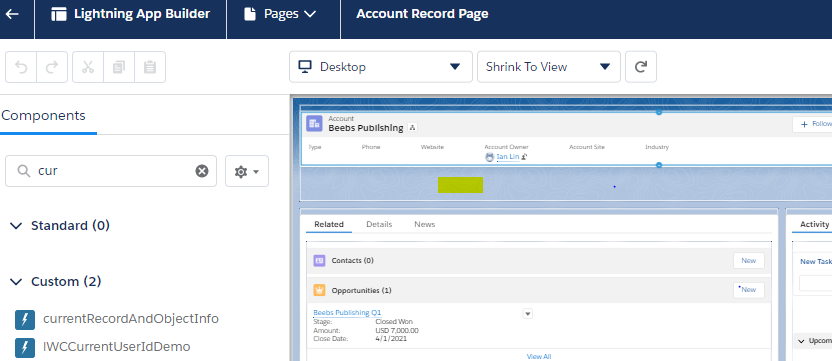Click the Paste clipboard icon
Screen dimensions: 832x361
click(150, 67)
